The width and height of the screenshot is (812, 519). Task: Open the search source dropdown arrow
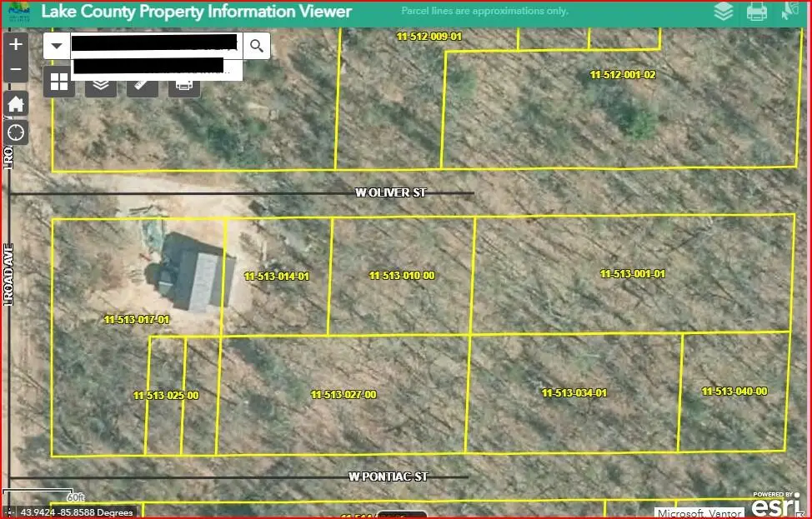pos(56,46)
